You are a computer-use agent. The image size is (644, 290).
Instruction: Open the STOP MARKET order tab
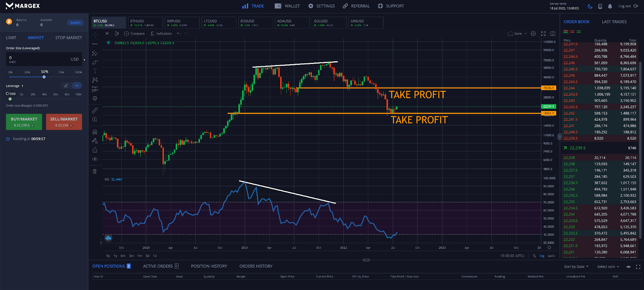tap(68, 38)
